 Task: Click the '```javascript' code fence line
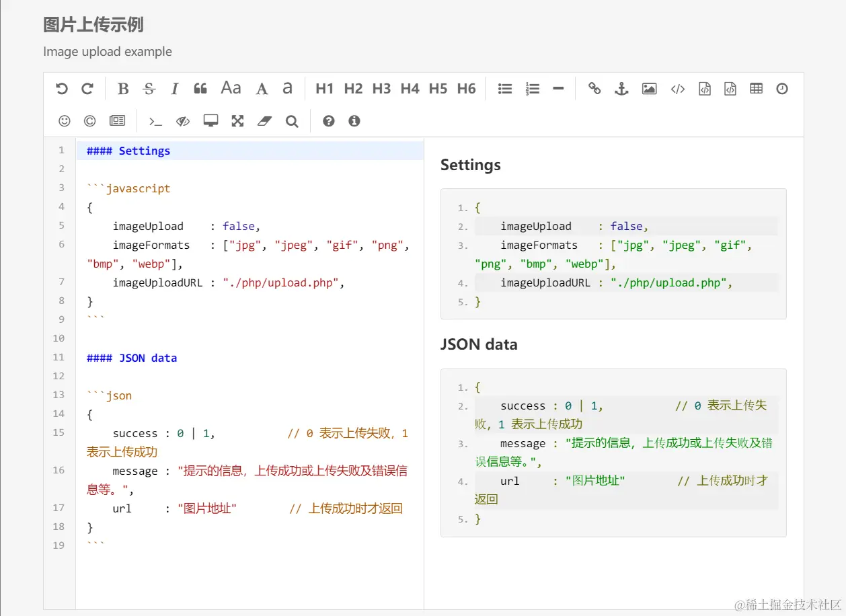(128, 188)
